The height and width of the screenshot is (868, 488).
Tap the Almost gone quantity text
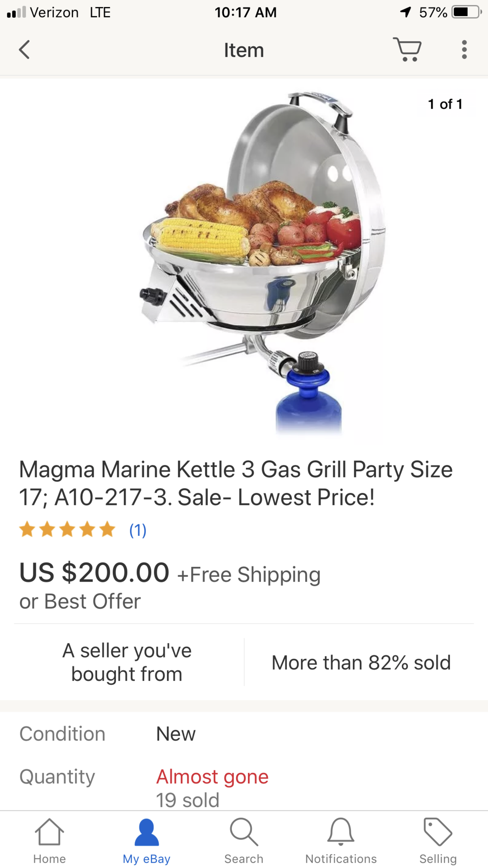(x=212, y=777)
